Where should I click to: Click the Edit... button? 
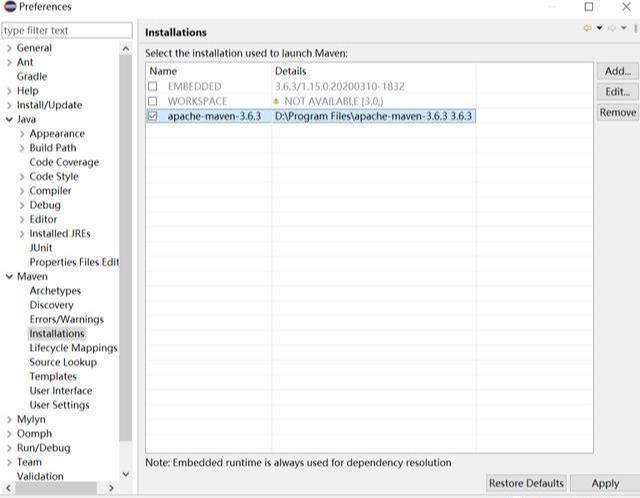[x=618, y=92]
